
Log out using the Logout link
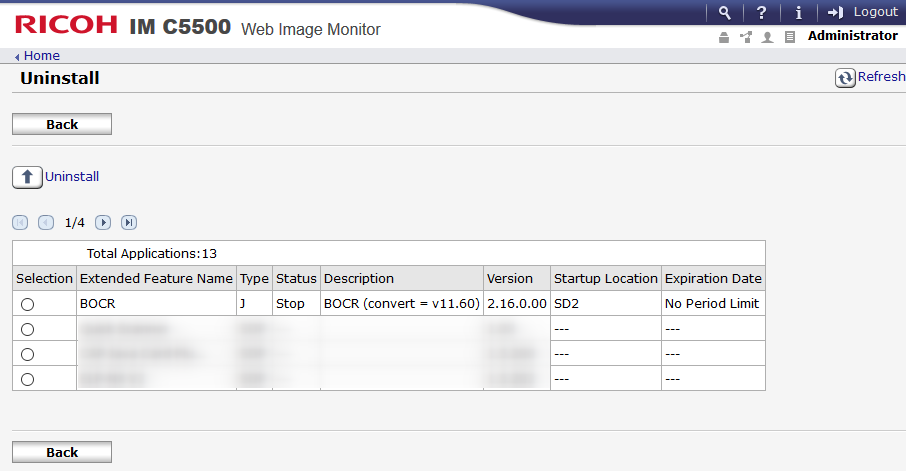[x=863, y=12]
